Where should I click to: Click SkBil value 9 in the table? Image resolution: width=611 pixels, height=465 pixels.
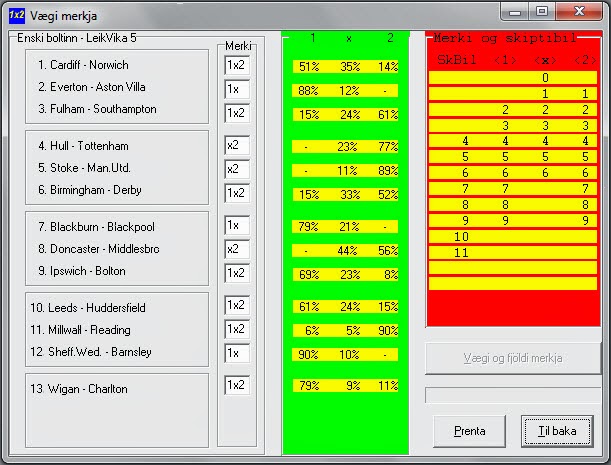465,221
